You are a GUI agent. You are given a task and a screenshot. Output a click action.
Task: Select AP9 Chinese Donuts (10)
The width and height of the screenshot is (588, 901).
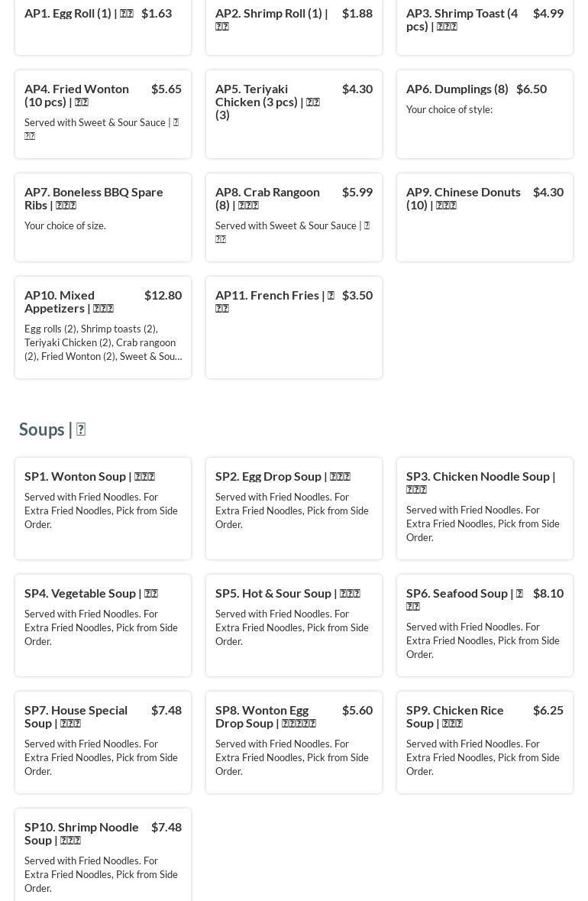click(x=484, y=217)
